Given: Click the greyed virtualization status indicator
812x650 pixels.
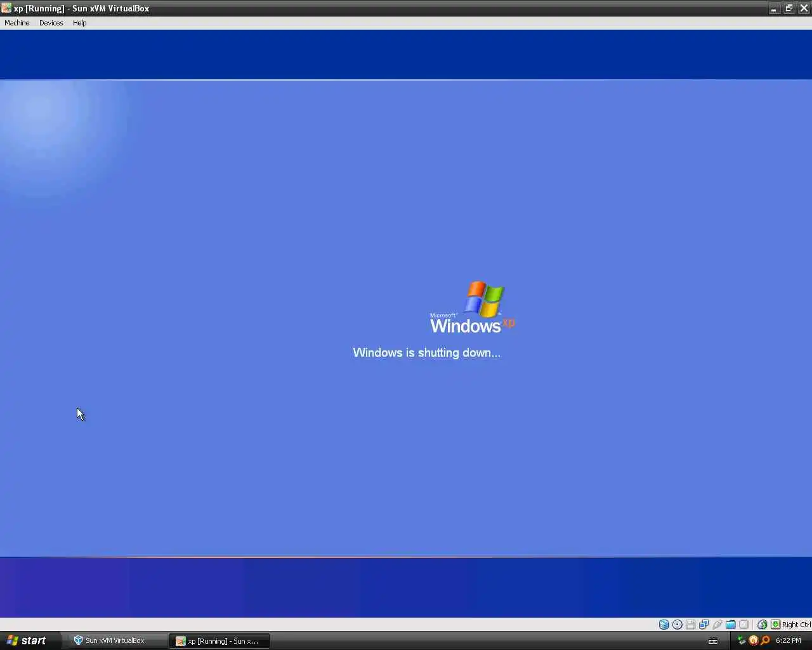Looking at the screenshot, I should 744,625.
